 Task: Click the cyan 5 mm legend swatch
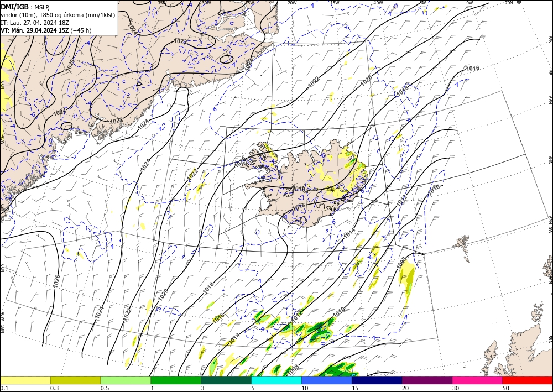click(276, 380)
